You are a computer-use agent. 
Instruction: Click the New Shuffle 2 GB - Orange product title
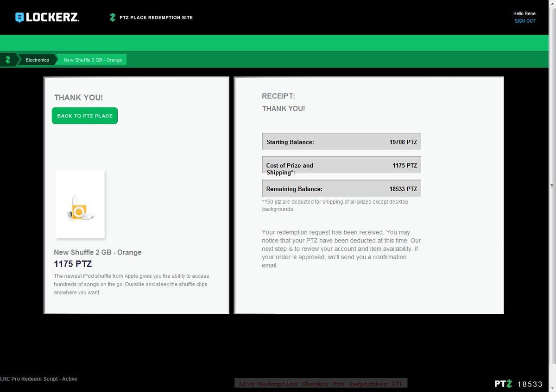(x=97, y=252)
